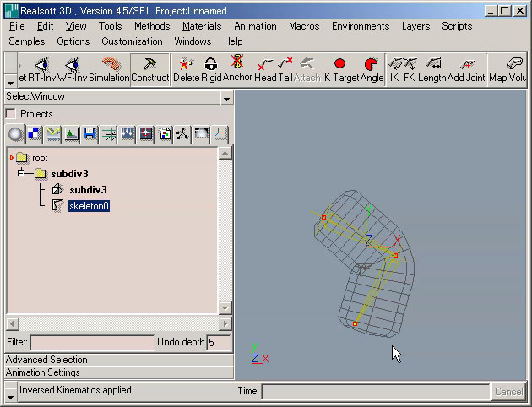The width and height of the screenshot is (532, 407).
Task: Select the Head tool
Action: [x=265, y=69]
